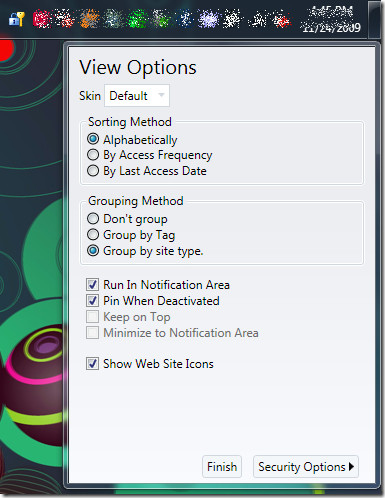Click the bright green scrambled tray icon

pyautogui.click(x=137, y=19)
